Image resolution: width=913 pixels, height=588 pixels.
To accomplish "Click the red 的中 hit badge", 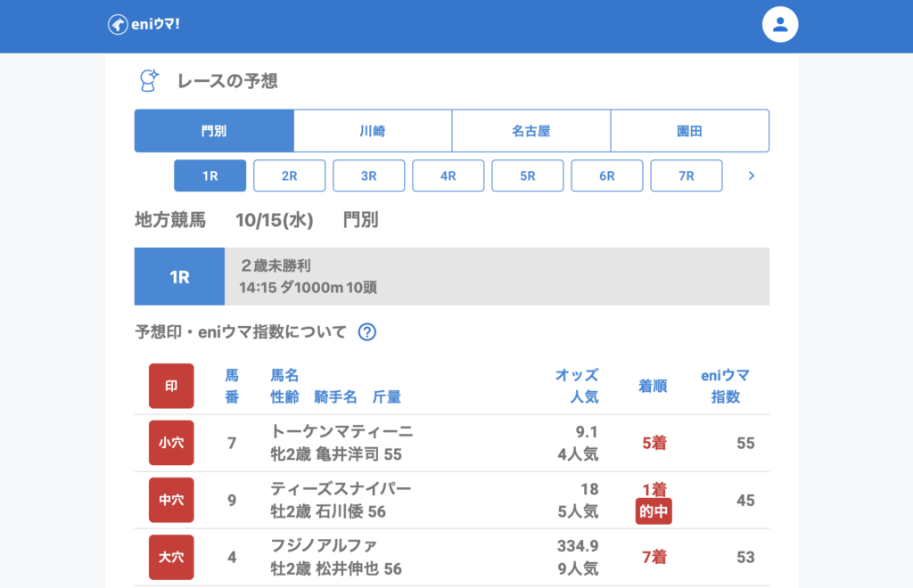I will tap(654, 512).
